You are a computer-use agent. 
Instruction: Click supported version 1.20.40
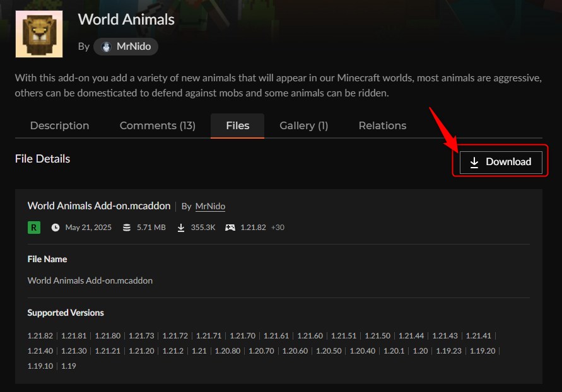[362, 351]
